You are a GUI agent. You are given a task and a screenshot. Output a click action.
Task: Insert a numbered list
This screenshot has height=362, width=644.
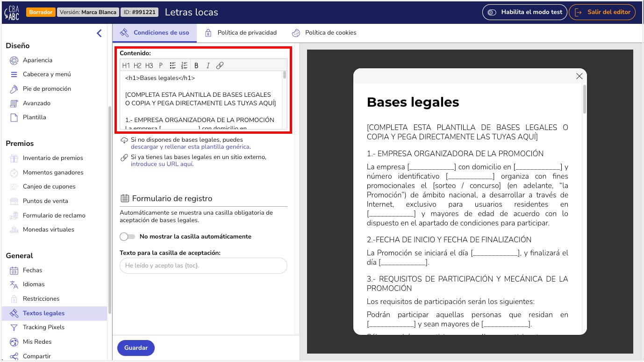[184, 65]
